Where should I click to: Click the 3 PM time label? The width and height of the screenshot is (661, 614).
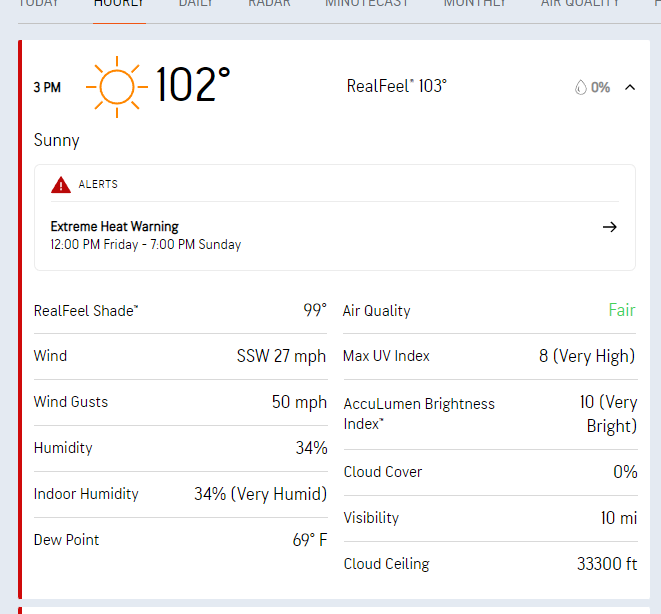tap(47, 87)
